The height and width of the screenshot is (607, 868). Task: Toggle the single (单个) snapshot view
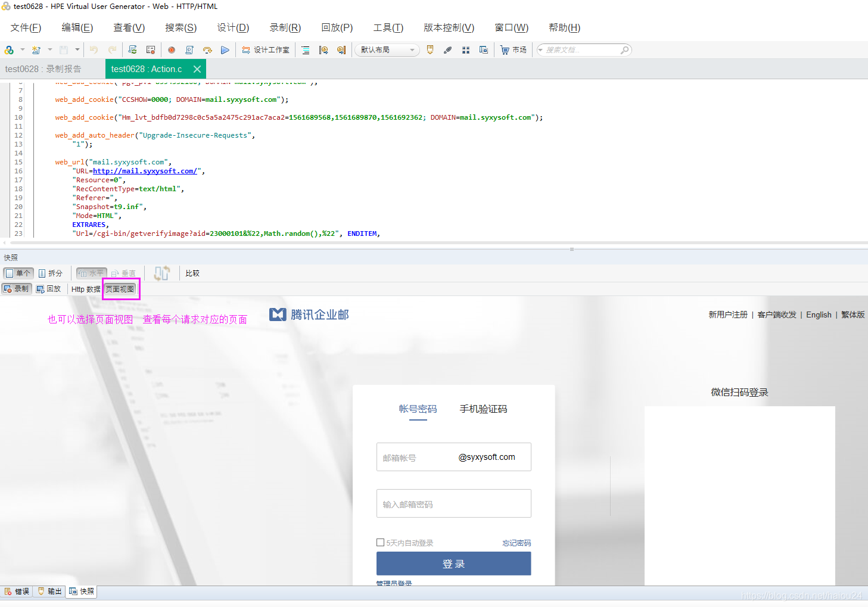(x=18, y=273)
